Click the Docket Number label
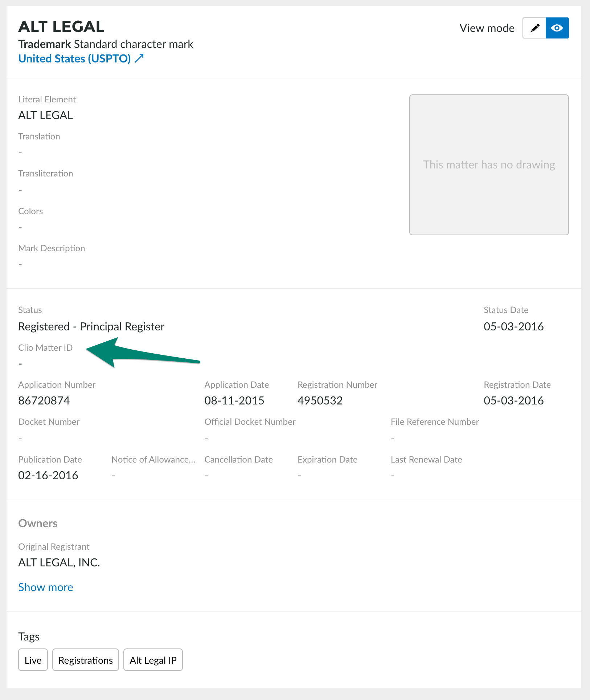Viewport: 590px width, 700px height. coord(49,422)
